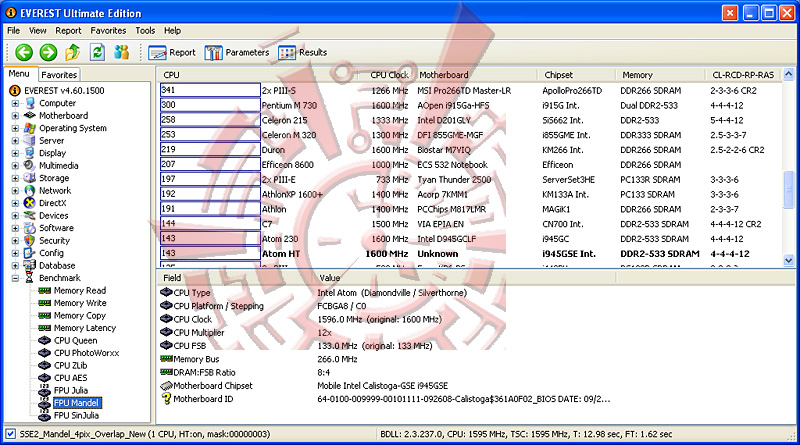This screenshot has width=800, height=445.
Task: Select the Pentium M 730 result row
Action: [469, 106]
